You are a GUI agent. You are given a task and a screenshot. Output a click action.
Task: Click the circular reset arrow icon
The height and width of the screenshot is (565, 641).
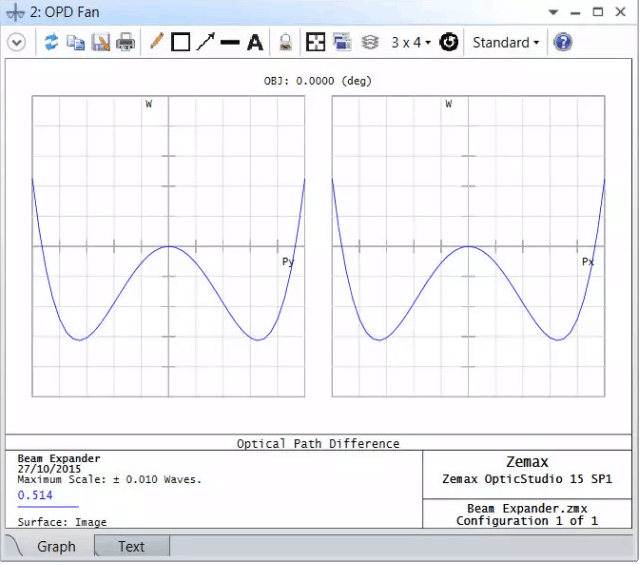tap(449, 42)
